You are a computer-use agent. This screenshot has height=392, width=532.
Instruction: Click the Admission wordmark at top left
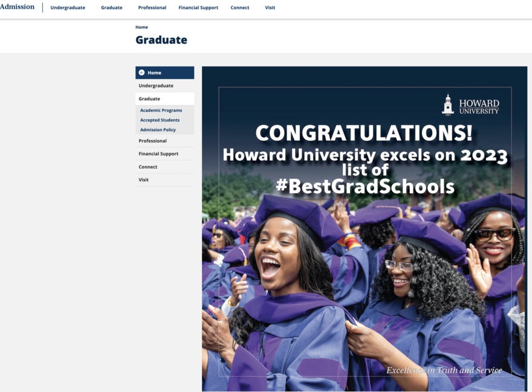point(16,7)
